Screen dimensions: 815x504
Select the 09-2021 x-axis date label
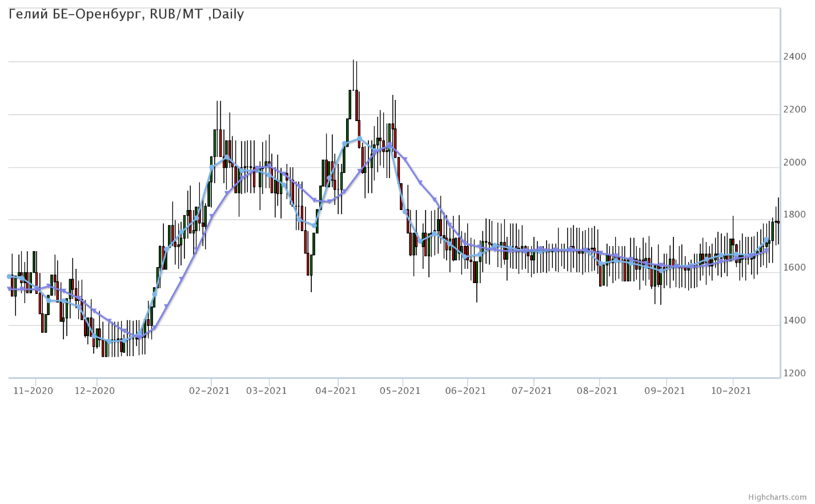pos(665,391)
